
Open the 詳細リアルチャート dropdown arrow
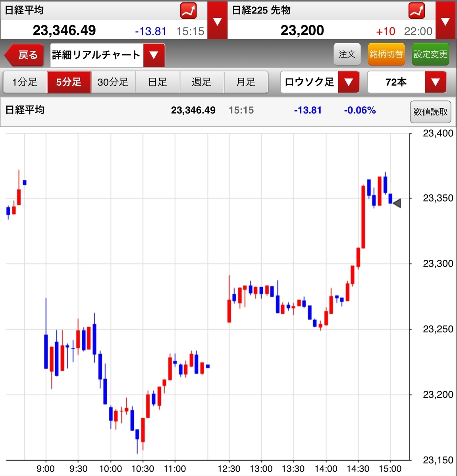click(x=154, y=55)
